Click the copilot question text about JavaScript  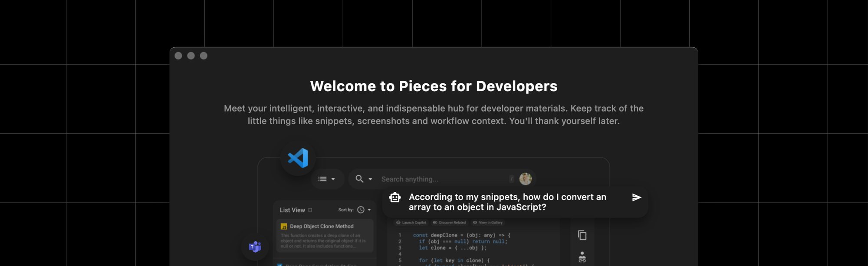click(507, 202)
